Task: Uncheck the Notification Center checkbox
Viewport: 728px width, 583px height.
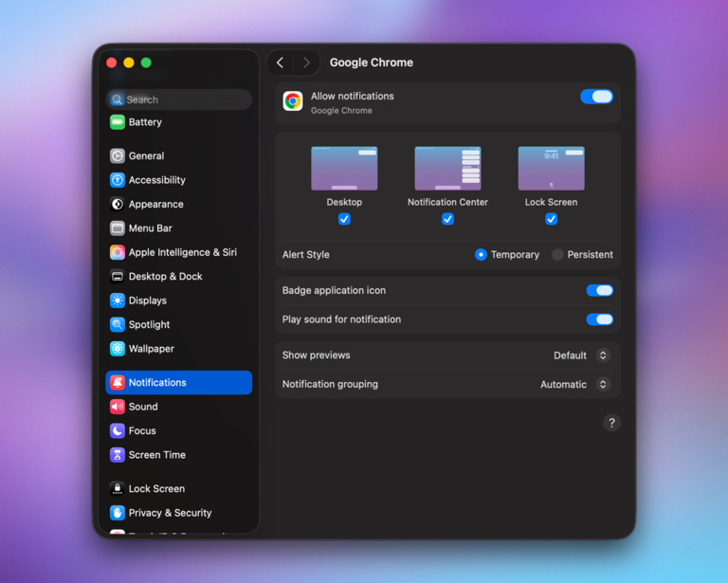Action: pyautogui.click(x=447, y=219)
